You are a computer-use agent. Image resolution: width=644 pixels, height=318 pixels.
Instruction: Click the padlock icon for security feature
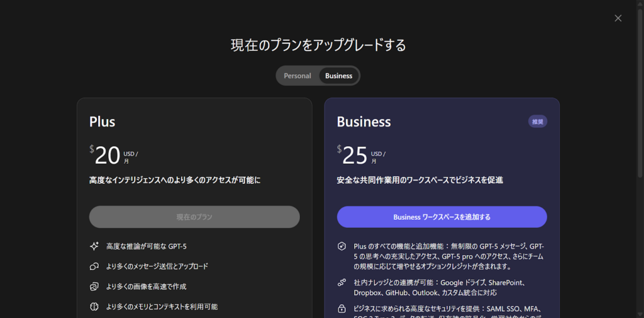tap(342, 309)
